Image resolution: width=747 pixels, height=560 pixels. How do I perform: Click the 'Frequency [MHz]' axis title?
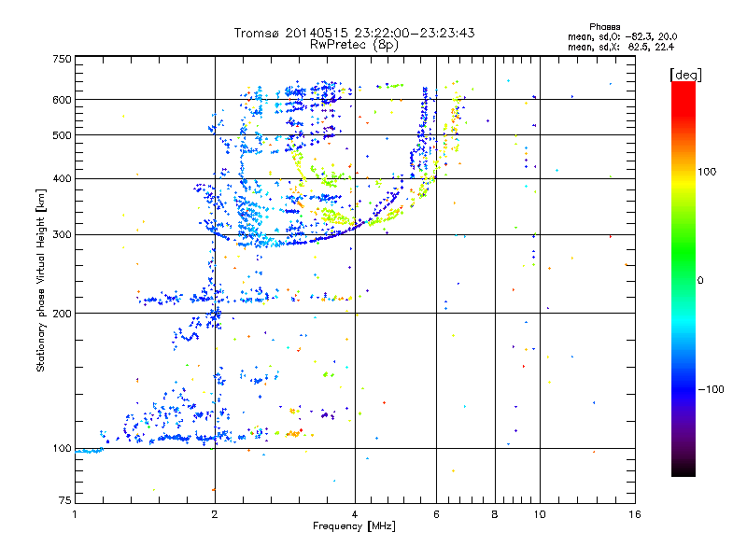pyautogui.click(x=354, y=526)
